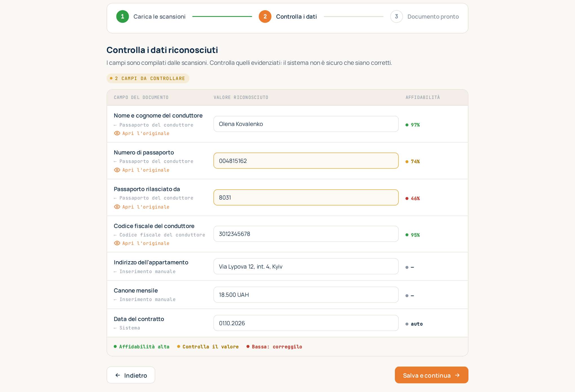Click the 95% confidence indicator
This screenshot has height=392, width=575.
413,235
